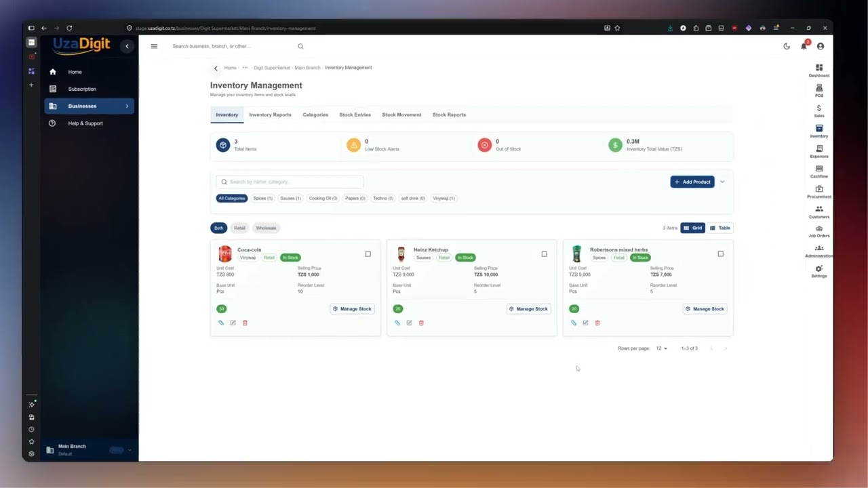Screen dimensions: 868x488
Task: Switch to Grid view
Action: [692, 228]
